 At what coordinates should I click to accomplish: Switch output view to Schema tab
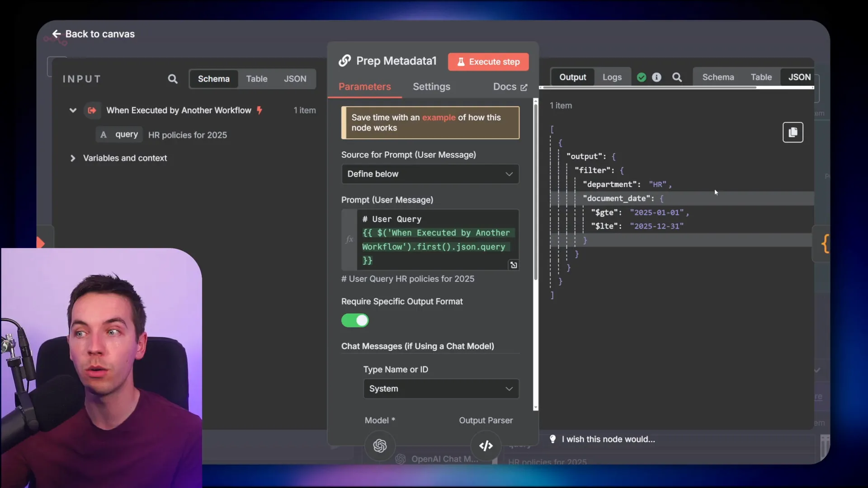[x=718, y=77]
